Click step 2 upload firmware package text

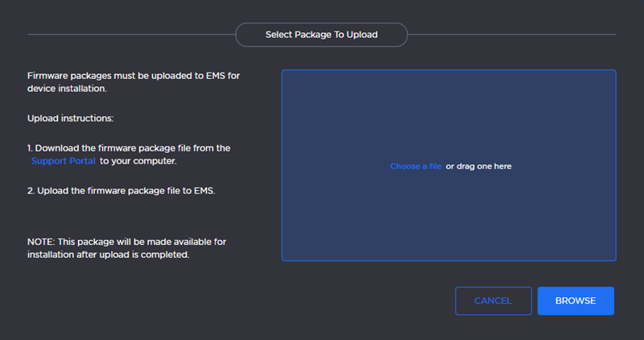pos(121,190)
